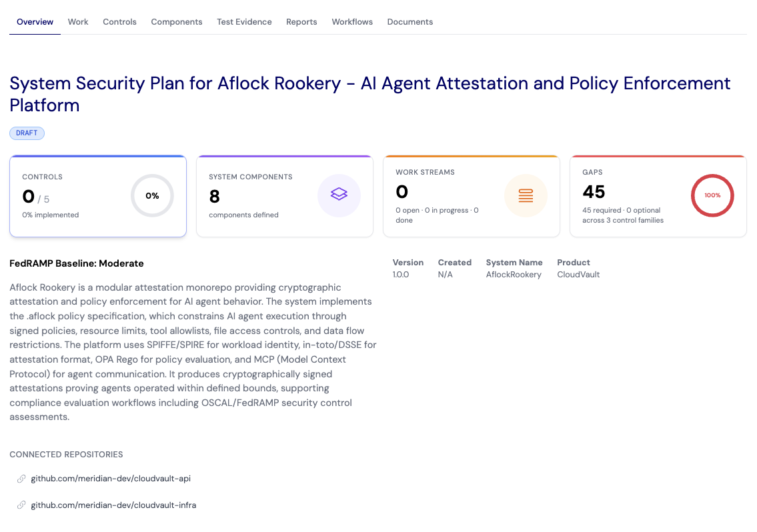This screenshot has height=532, width=757.
Task: Open the Gaps summary card
Action: point(658,196)
